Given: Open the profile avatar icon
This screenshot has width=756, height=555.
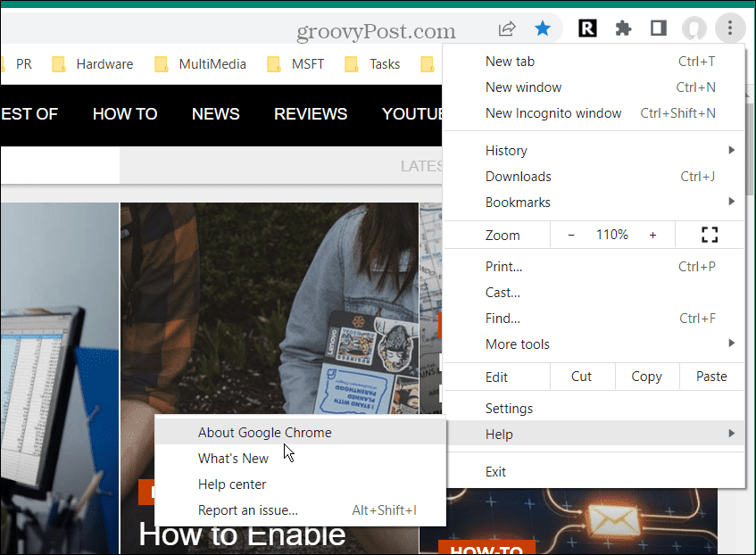Looking at the screenshot, I should coord(694,29).
